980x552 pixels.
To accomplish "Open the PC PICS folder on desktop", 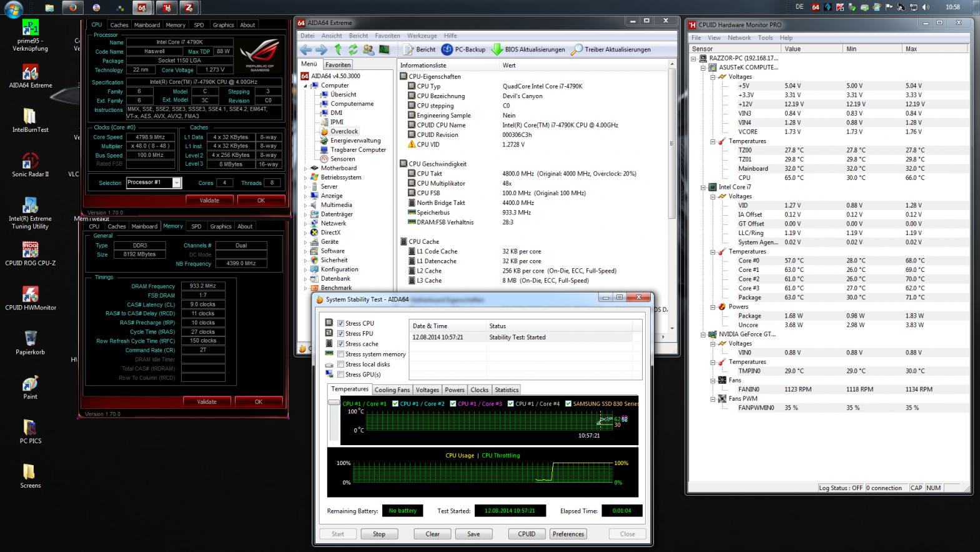I will tap(30, 431).
